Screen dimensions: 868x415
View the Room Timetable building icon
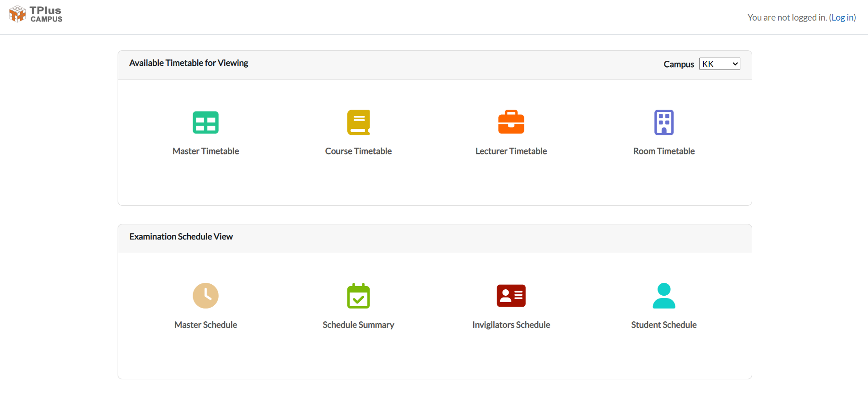(664, 122)
